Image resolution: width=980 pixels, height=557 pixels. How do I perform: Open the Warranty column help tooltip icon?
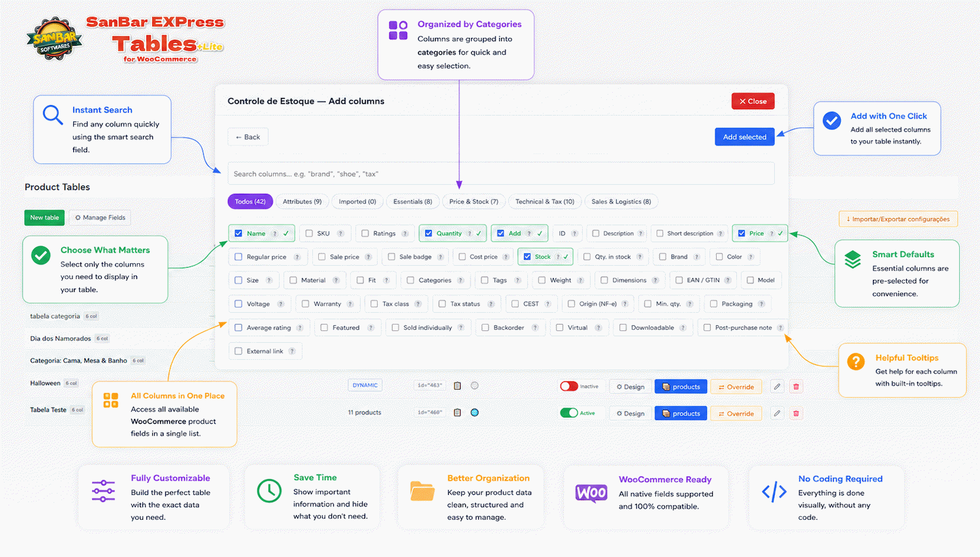tap(350, 304)
